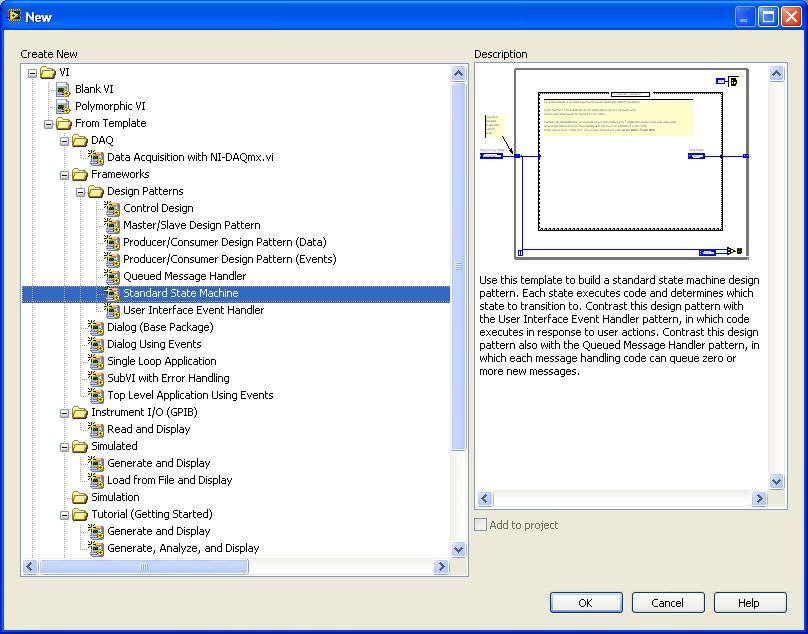Collapse the Instrument I/O (GPIB) folder
Image resolution: width=808 pixels, height=634 pixels.
[x=64, y=413]
